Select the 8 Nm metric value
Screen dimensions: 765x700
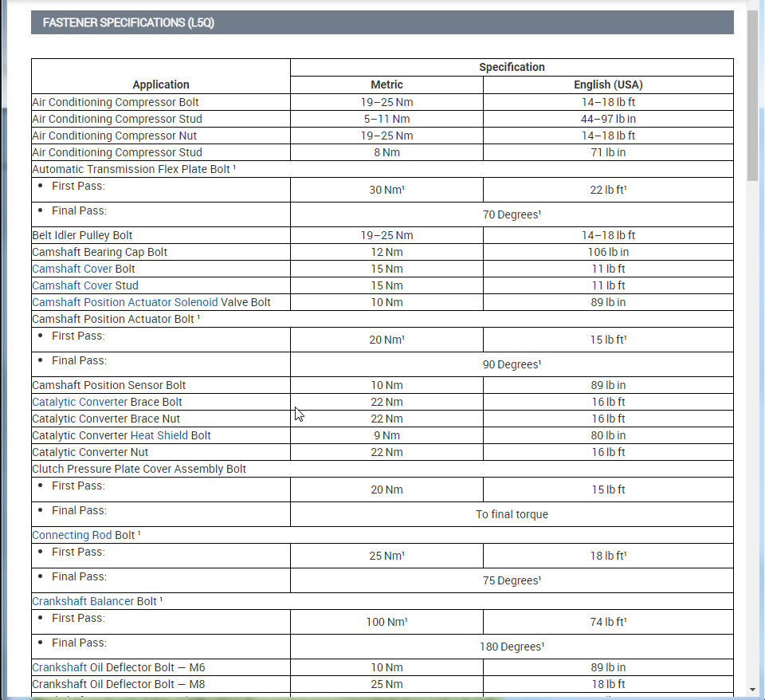pos(387,152)
